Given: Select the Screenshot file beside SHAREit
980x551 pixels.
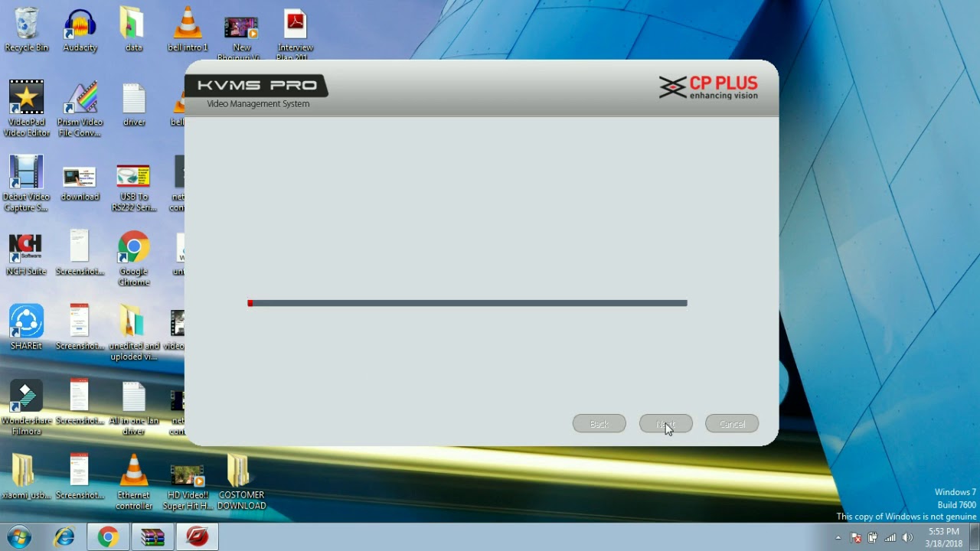Looking at the screenshot, I should point(80,327).
